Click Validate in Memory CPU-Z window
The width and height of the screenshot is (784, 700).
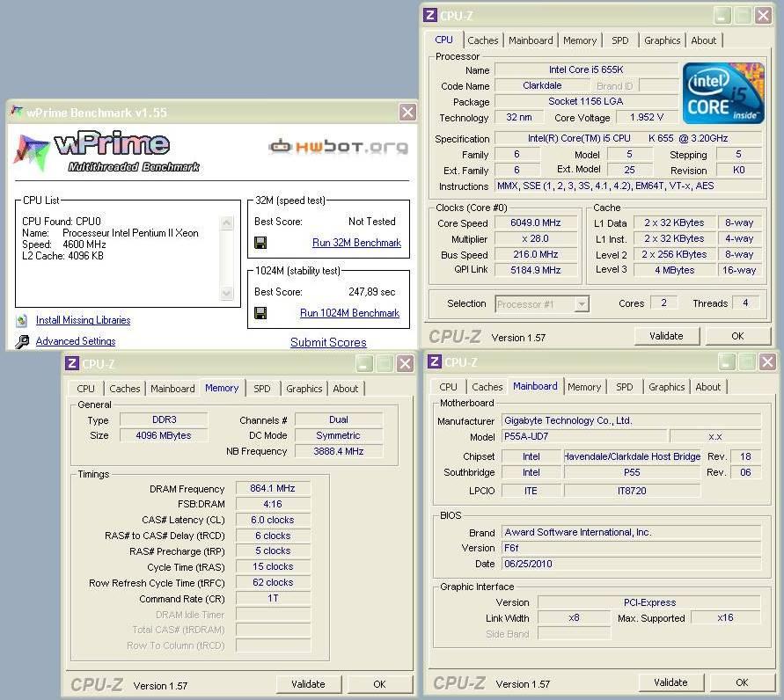pyautogui.click(x=309, y=684)
